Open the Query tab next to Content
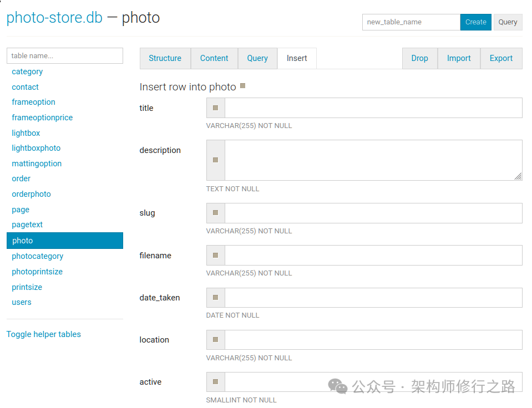Viewport: 532px width, 408px height. point(257,58)
